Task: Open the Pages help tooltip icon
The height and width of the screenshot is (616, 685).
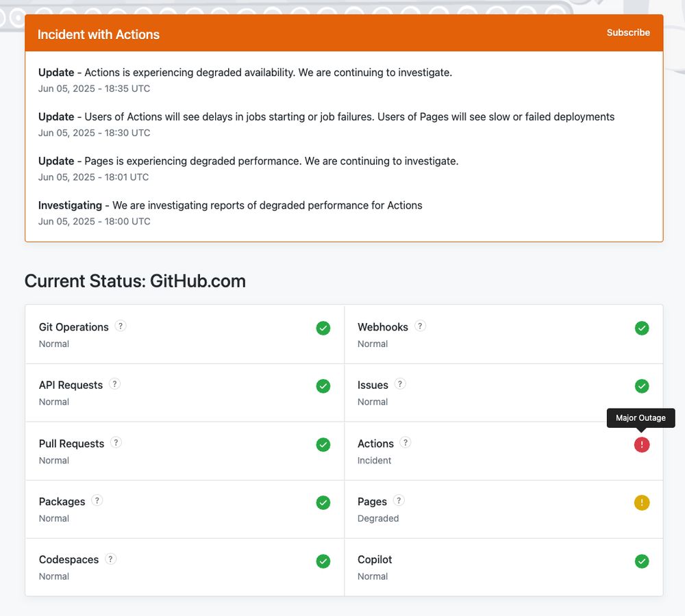Action: tap(399, 500)
